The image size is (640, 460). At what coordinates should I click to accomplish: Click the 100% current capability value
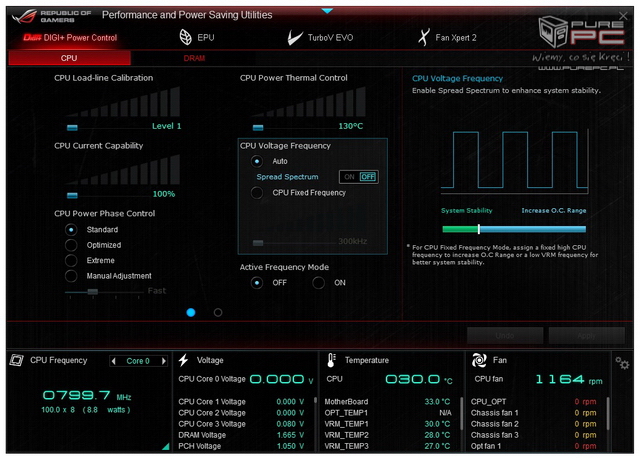(164, 194)
